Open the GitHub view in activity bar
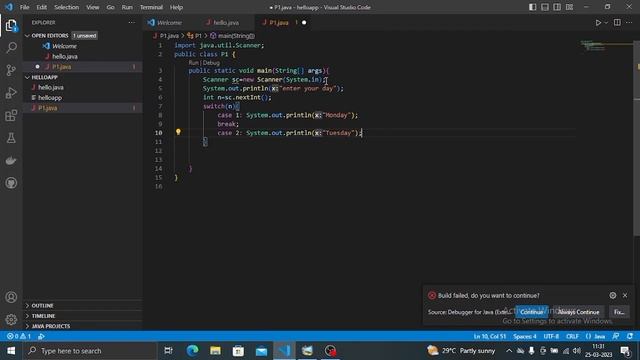Image resolution: width=640 pixels, height=360 pixels. (x=11, y=183)
